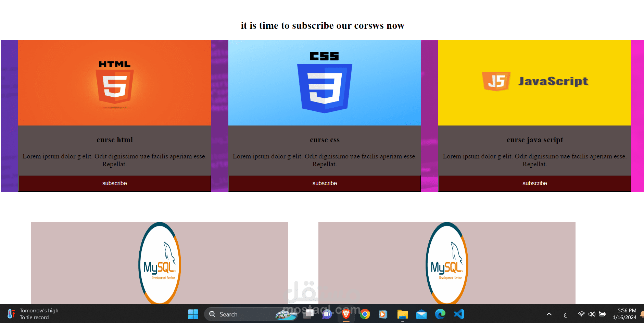Open the Teams chat taskbar icon
The height and width of the screenshot is (323, 644).
(x=327, y=314)
